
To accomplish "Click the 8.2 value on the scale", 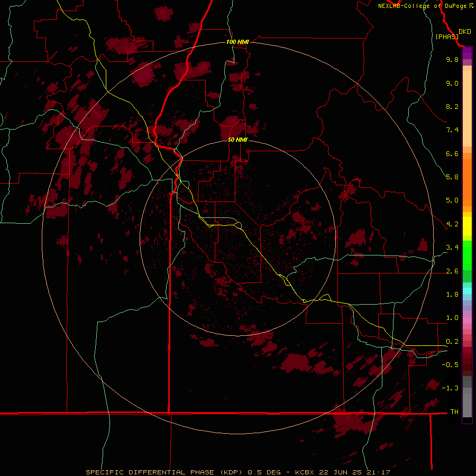I will coord(452,106).
